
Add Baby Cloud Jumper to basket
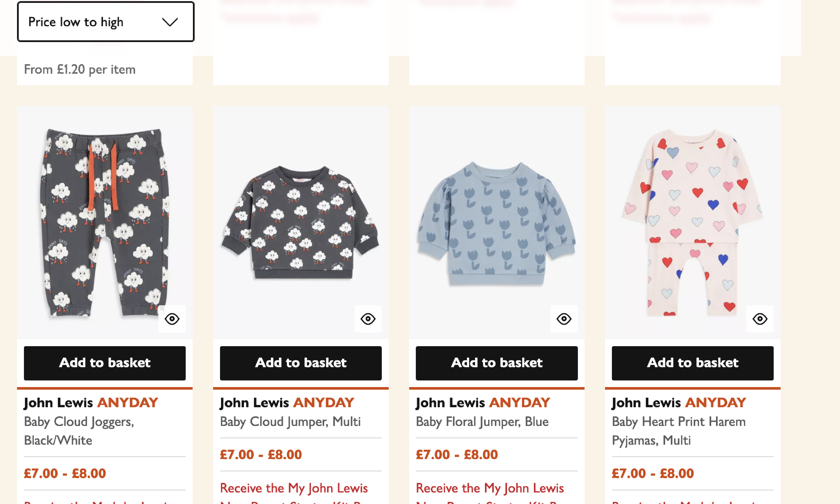tap(300, 363)
